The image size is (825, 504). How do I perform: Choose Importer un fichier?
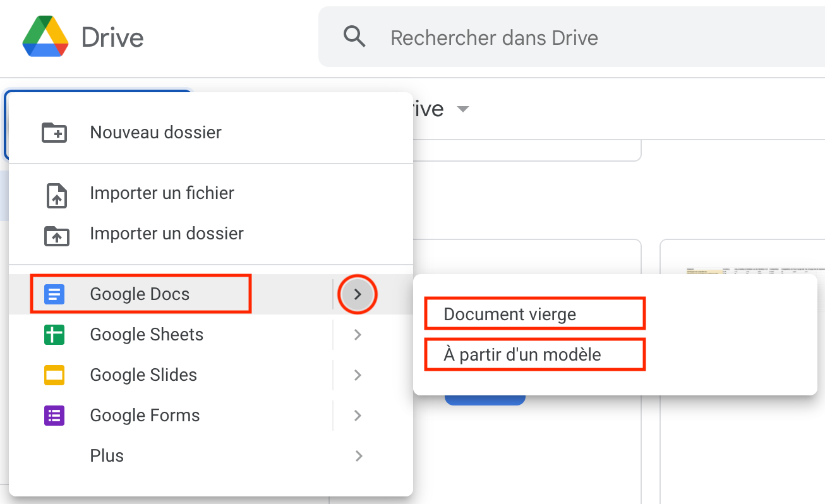pos(211,193)
